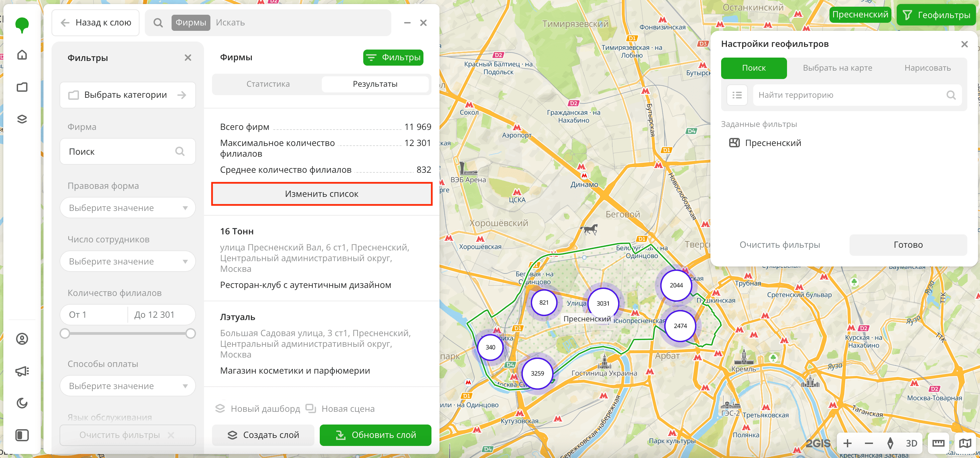Select the ruler measurement tool on map
This screenshot has height=458, width=980.
pyautogui.click(x=939, y=444)
